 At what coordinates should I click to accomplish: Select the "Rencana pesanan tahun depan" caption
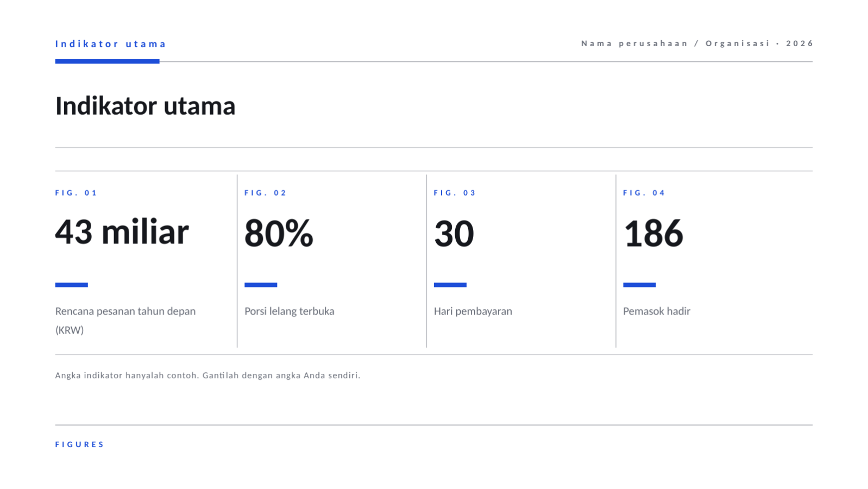pos(125,321)
